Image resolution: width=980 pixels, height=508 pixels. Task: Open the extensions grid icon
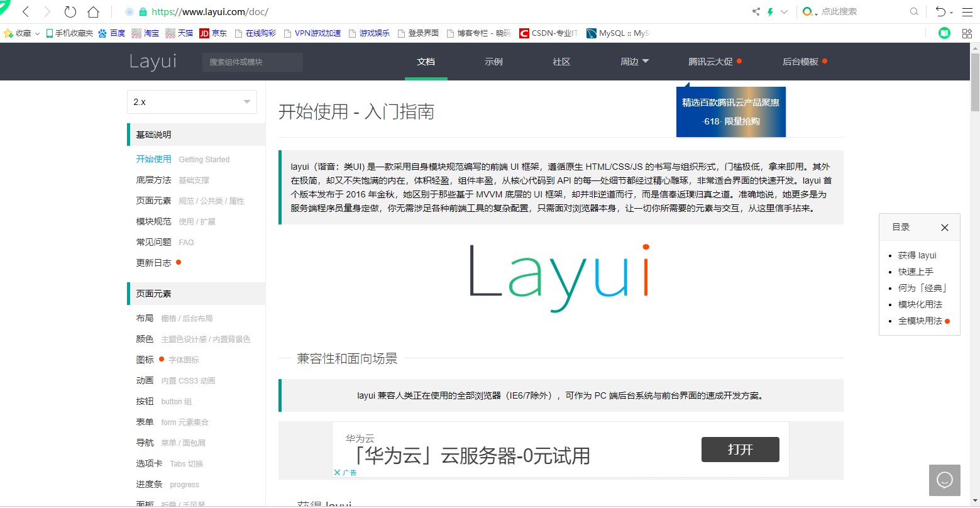point(967,33)
